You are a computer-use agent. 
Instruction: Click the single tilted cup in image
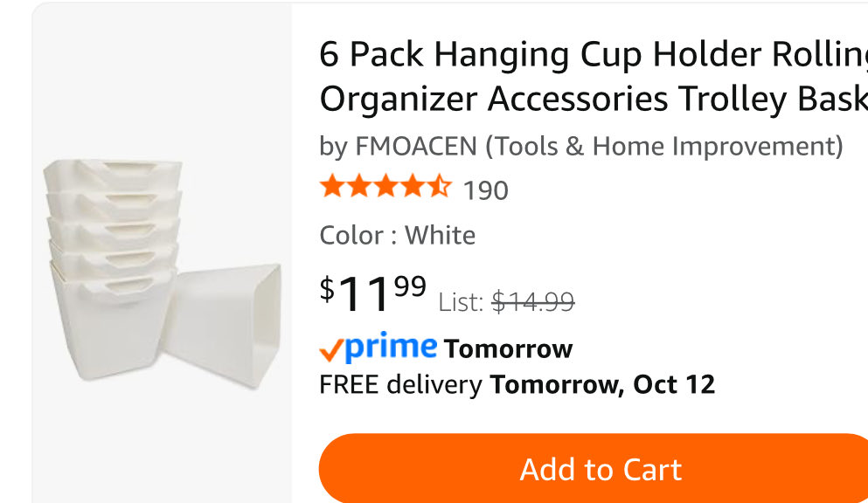coord(225,326)
